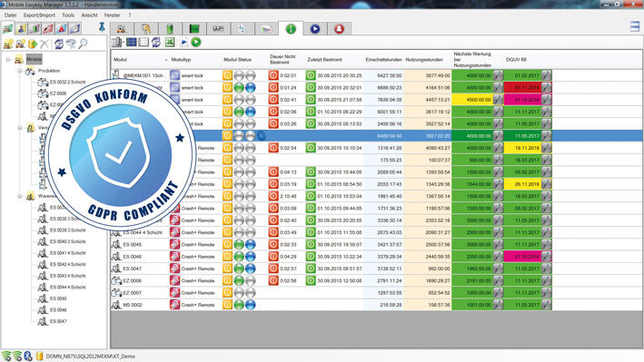This screenshot has width=644, height=362.
Task: Select the person icon tab in left panel
Action: [22, 28]
